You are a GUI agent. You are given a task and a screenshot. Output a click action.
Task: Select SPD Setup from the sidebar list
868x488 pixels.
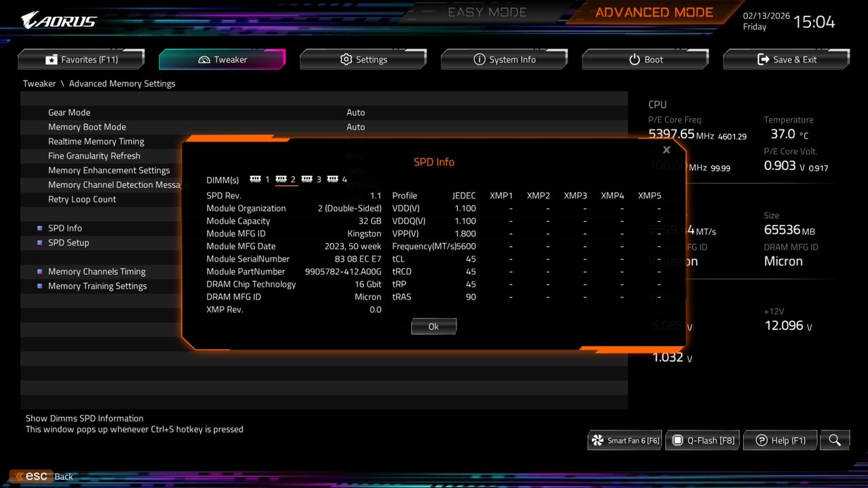coord(68,243)
